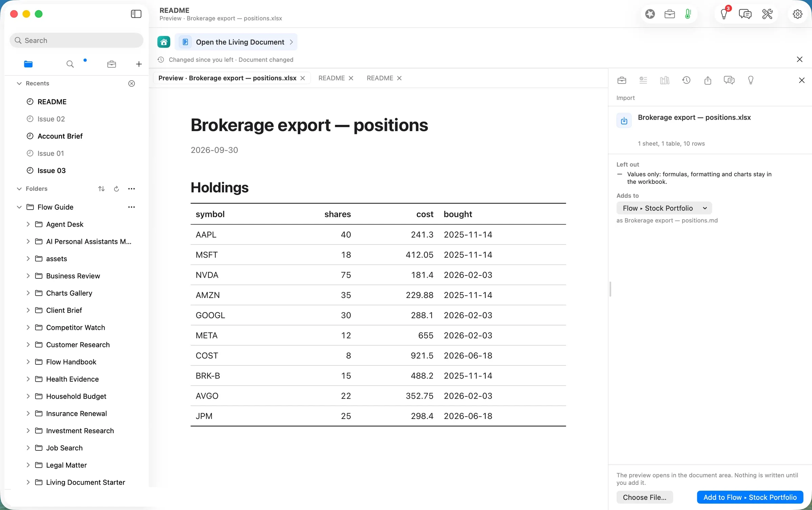Viewport: 812px width, 510px height.
Task: Open the lightbulb icon in right panel
Action: tap(751, 80)
